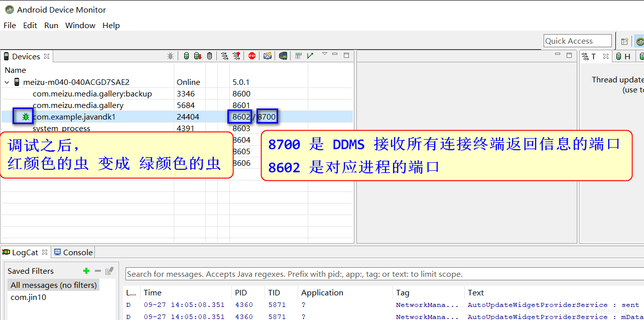Click the Cause GC trash can icon
Image resolution: width=644 pixels, height=320 pixels.
[209, 56]
